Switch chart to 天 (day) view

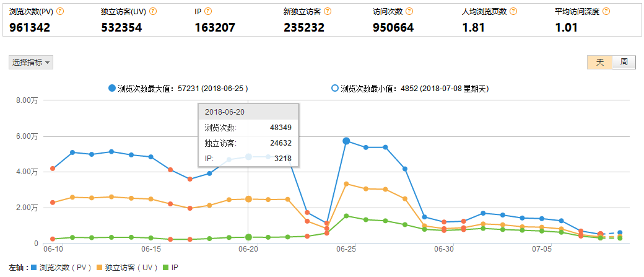click(599, 62)
